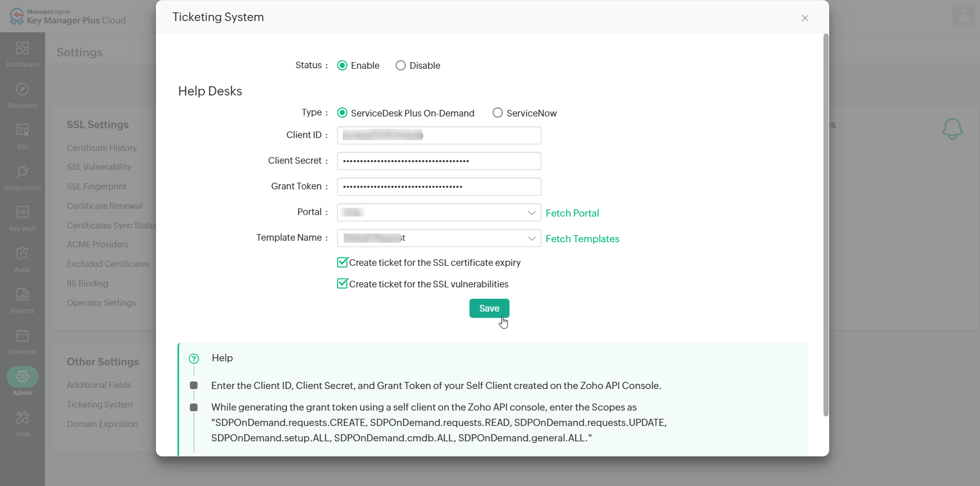
Task: Open the Tools wrench icon
Action: click(x=22, y=418)
